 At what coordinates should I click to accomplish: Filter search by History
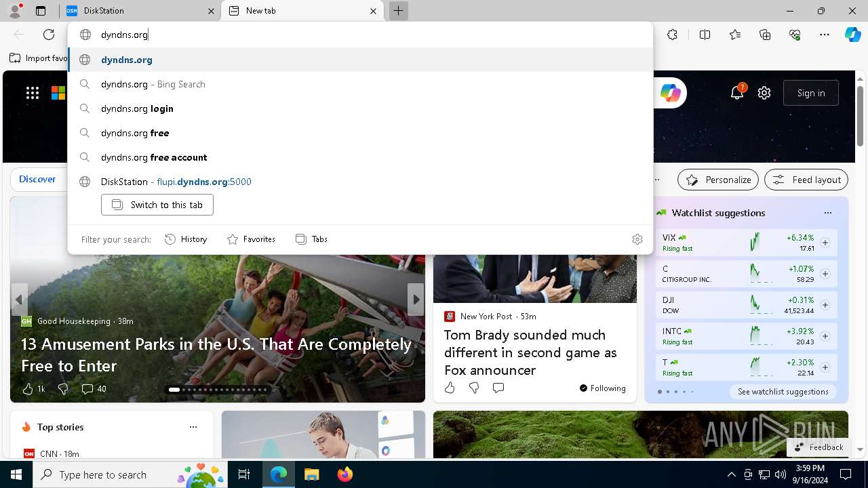[186, 239]
